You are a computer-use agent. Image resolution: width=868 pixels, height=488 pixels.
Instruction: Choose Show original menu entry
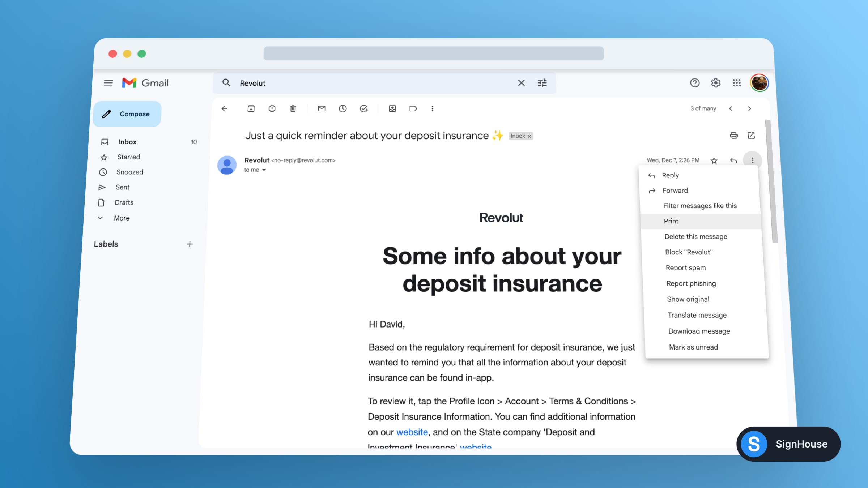pos(704,299)
